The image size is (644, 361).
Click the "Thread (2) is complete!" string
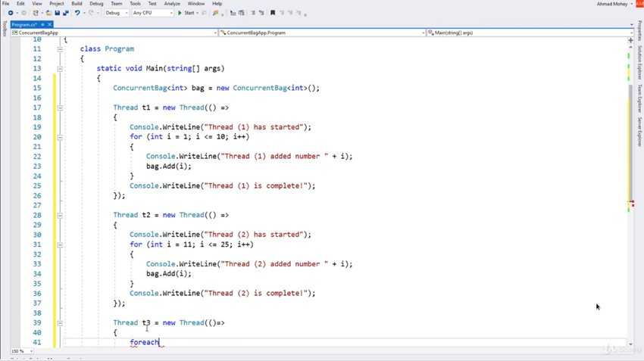pos(256,294)
